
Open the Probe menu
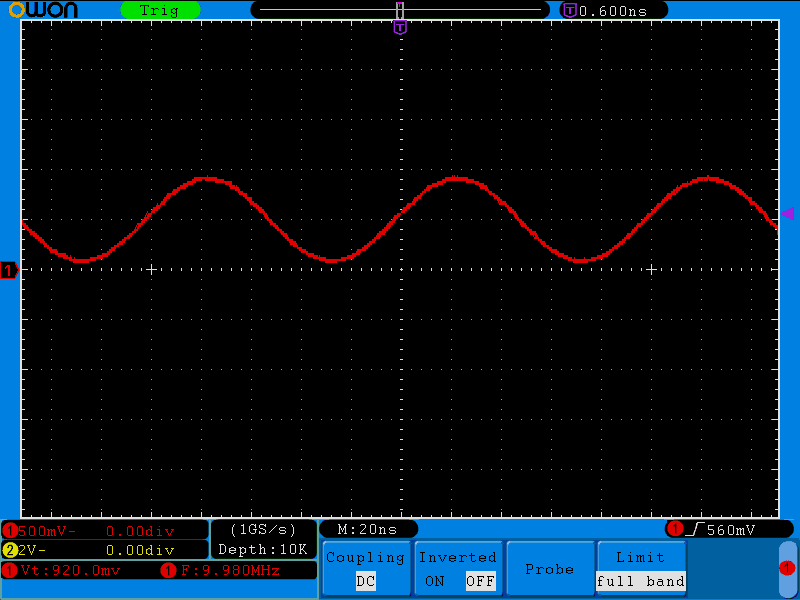coord(549,569)
